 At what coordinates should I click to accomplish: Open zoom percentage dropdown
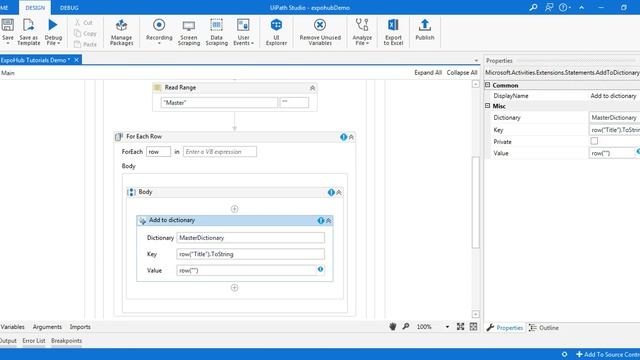tap(447, 327)
